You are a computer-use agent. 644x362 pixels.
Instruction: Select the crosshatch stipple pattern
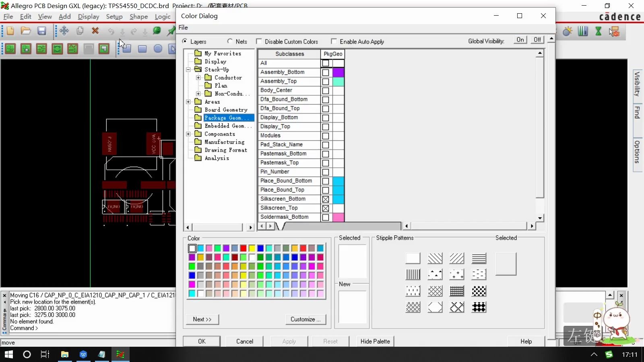[435, 291]
